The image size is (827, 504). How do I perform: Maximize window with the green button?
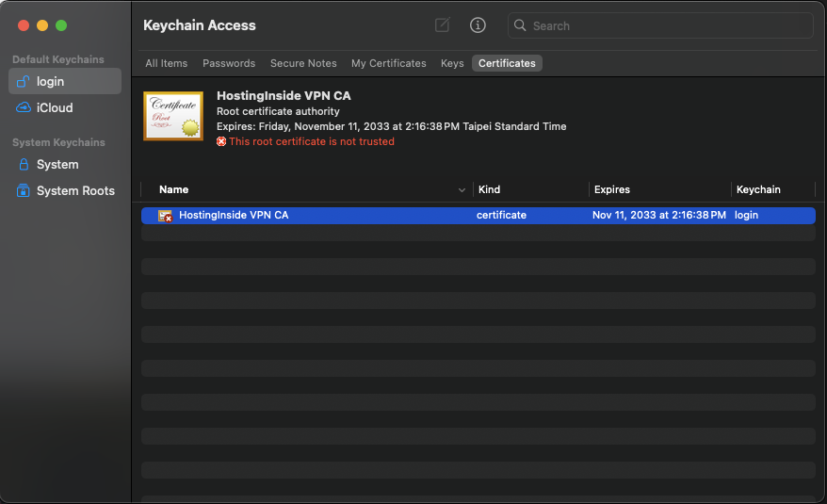click(61, 25)
